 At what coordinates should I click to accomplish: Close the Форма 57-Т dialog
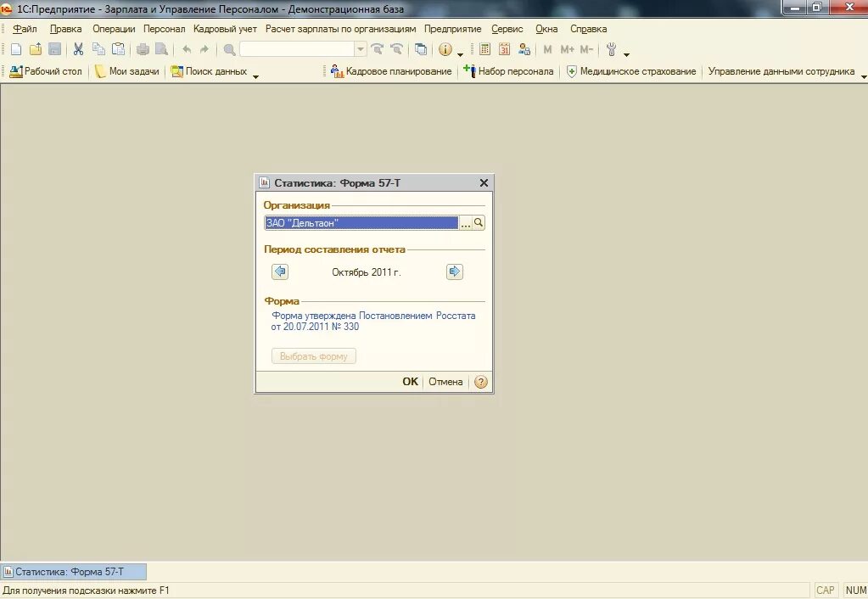484,182
